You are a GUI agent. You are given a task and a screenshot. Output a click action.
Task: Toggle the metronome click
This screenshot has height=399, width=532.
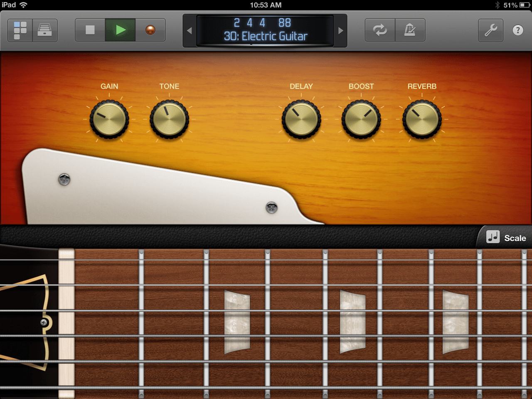410,30
